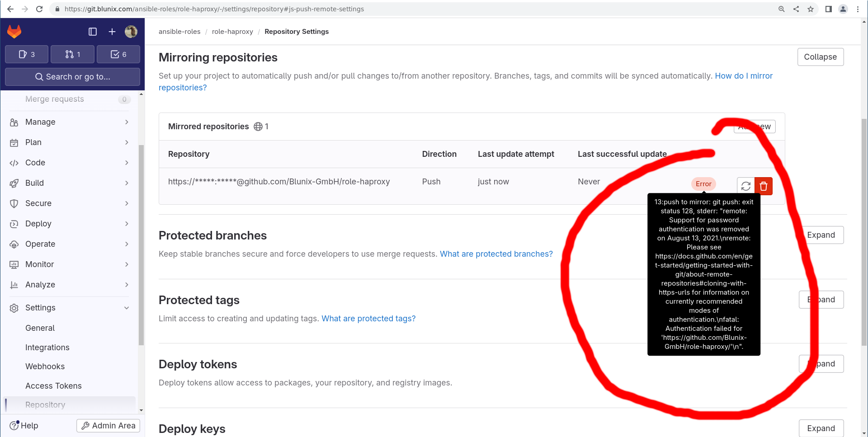
Task: Open the Analyze sidebar icon
Action: (15, 284)
